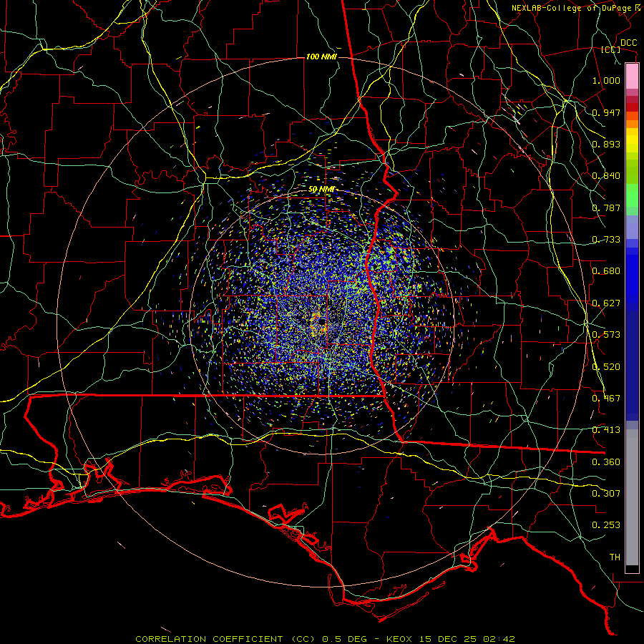Click the red 0.947 color bar segment
Viewport: 644px width, 644px height.
pyautogui.click(x=632, y=107)
